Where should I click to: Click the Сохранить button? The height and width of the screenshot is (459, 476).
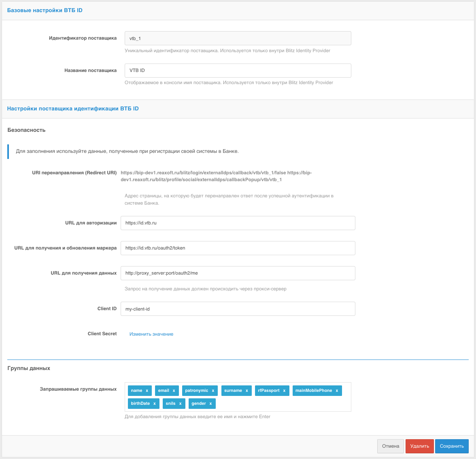[x=452, y=446]
